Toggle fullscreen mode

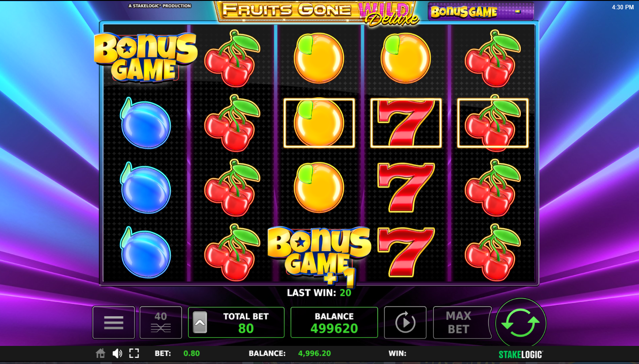[134, 353]
